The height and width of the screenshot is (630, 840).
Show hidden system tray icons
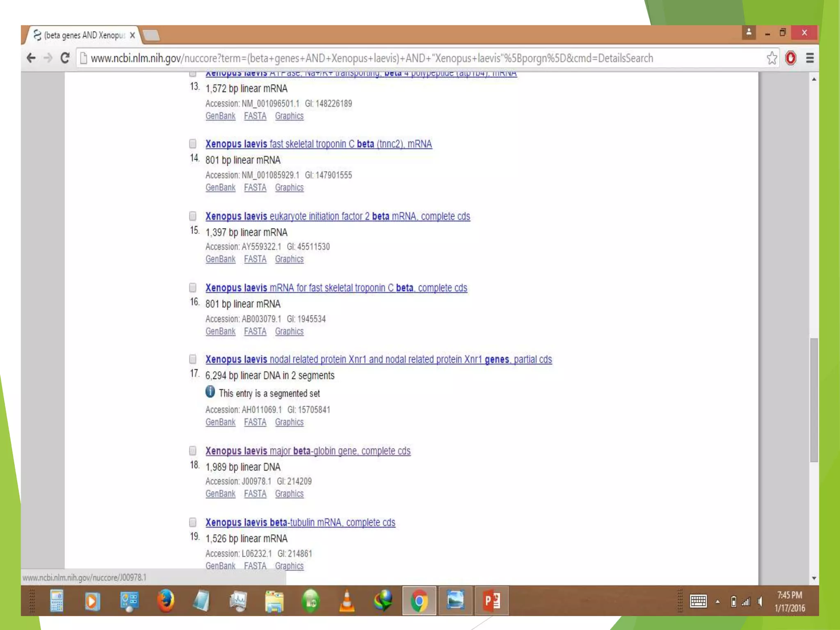coord(717,602)
